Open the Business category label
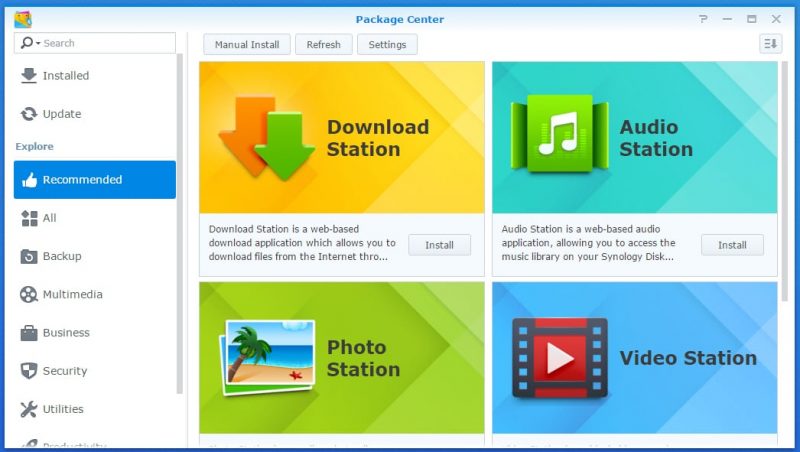 [66, 333]
